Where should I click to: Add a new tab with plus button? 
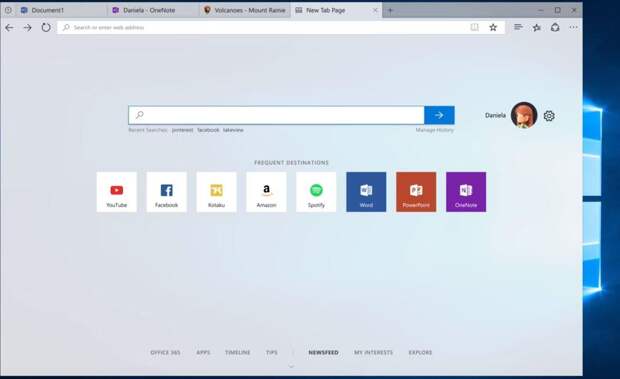[390, 11]
